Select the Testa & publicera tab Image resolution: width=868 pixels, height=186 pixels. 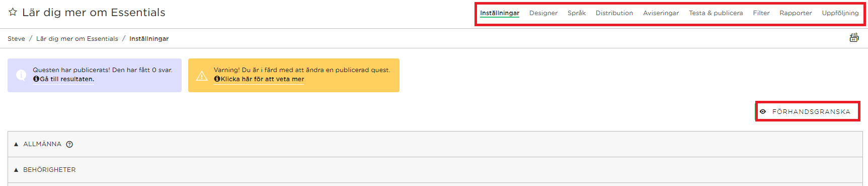716,13
